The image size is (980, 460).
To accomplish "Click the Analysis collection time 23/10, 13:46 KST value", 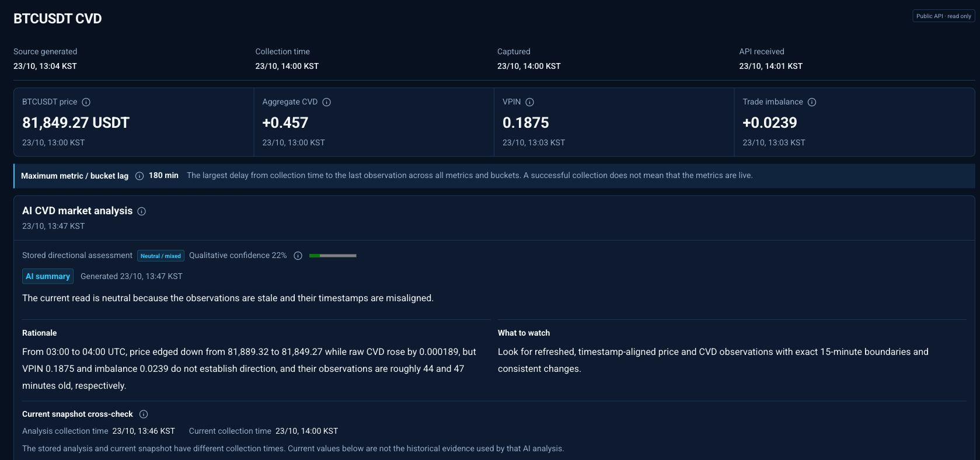I will coord(144,431).
